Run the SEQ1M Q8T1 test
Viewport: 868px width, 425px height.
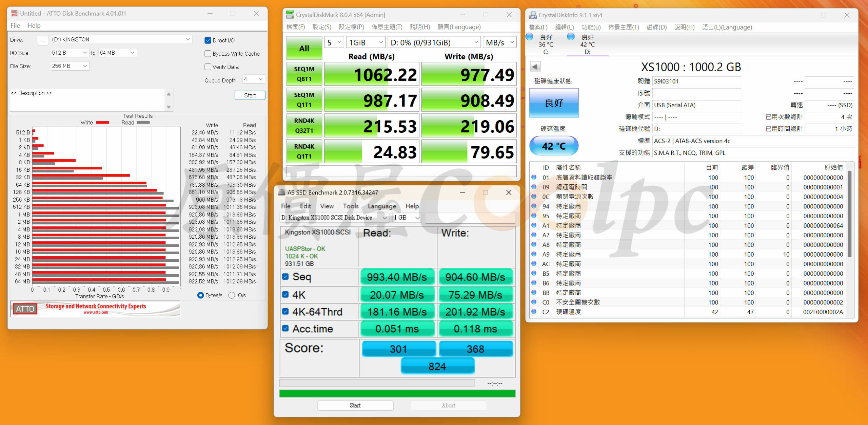303,74
